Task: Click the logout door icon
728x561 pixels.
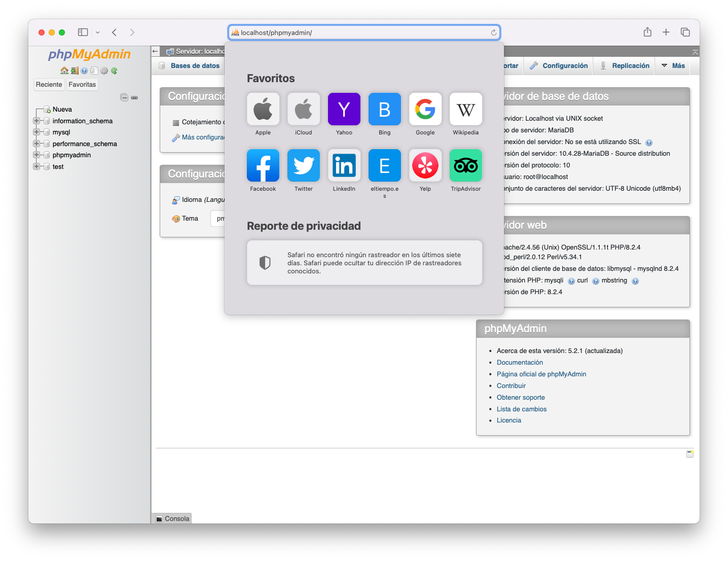Action: coord(75,71)
